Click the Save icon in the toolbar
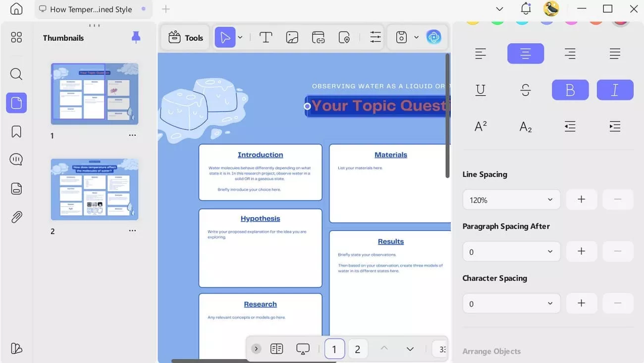The height and width of the screenshot is (363, 644). point(401,37)
